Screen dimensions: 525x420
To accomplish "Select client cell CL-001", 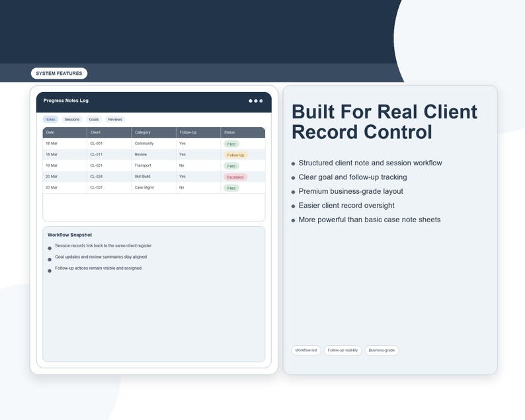I will [109, 144].
